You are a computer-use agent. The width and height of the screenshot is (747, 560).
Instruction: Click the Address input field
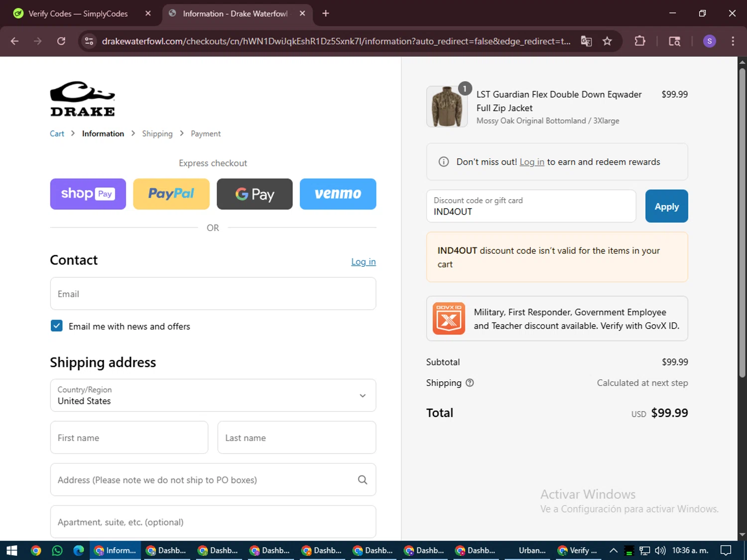[x=213, y=480]
